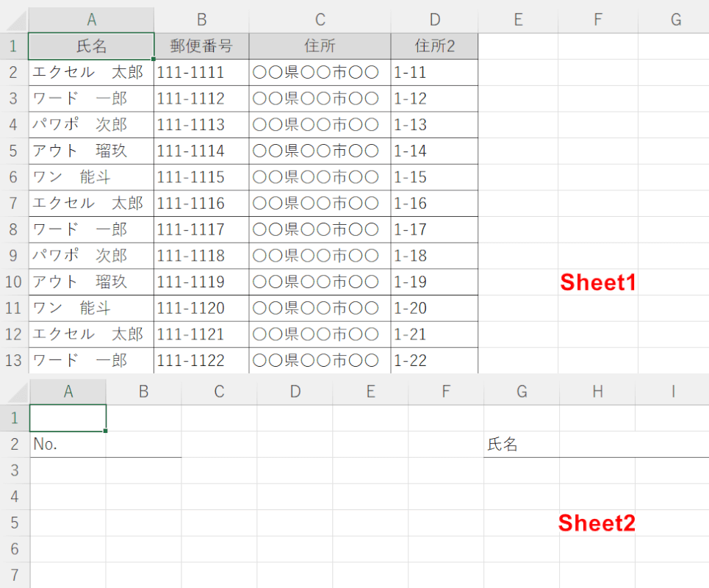This screenshot has height=588, width=709.
Task: Click the 住所 header cell in column C
Action: pyautogui.click(x=320, y=46)
